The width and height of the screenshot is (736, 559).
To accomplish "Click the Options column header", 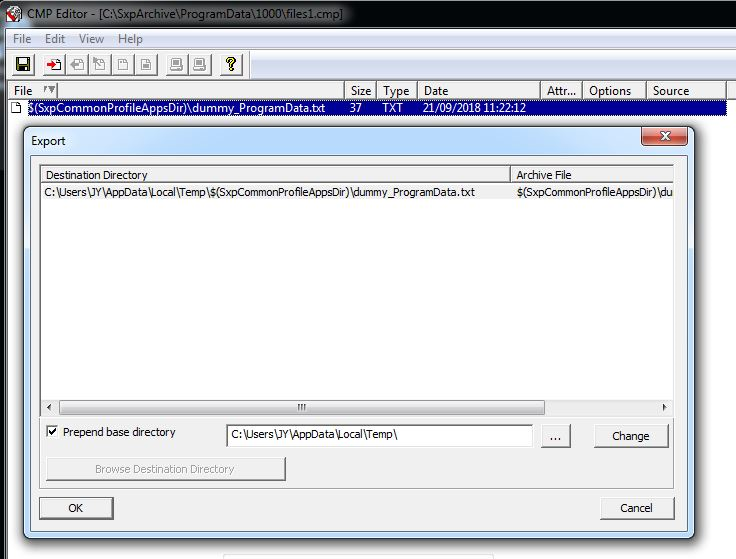I will pos(614,90).
